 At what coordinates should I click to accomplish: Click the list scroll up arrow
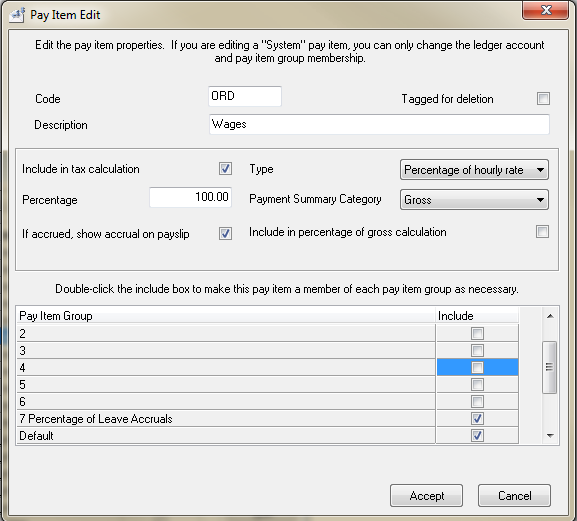[550, 316]
